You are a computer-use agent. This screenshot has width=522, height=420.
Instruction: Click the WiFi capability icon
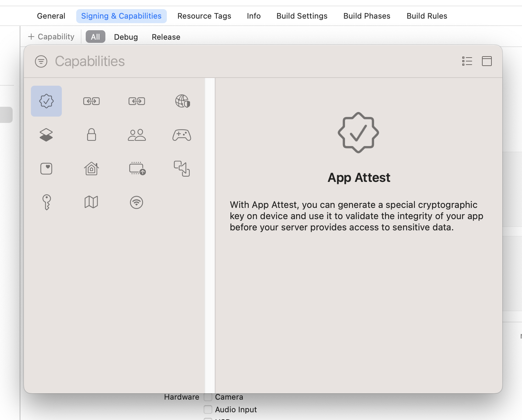tap(136, 202)
